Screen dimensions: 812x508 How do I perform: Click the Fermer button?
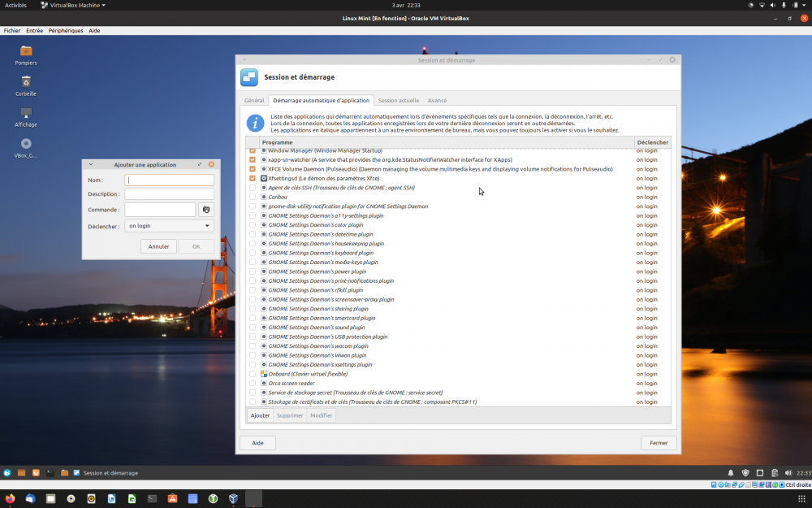pos(659,443)
